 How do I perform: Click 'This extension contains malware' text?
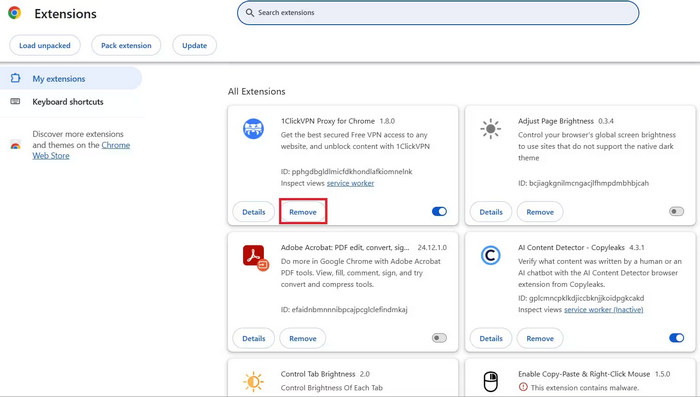(585, 388)
